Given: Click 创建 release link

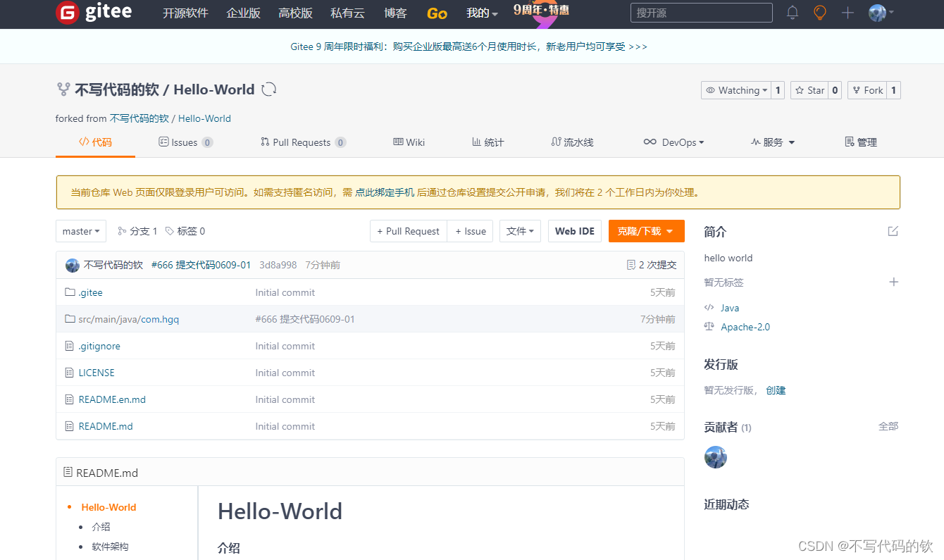Looking at the screenshot, I should point(776,390).
